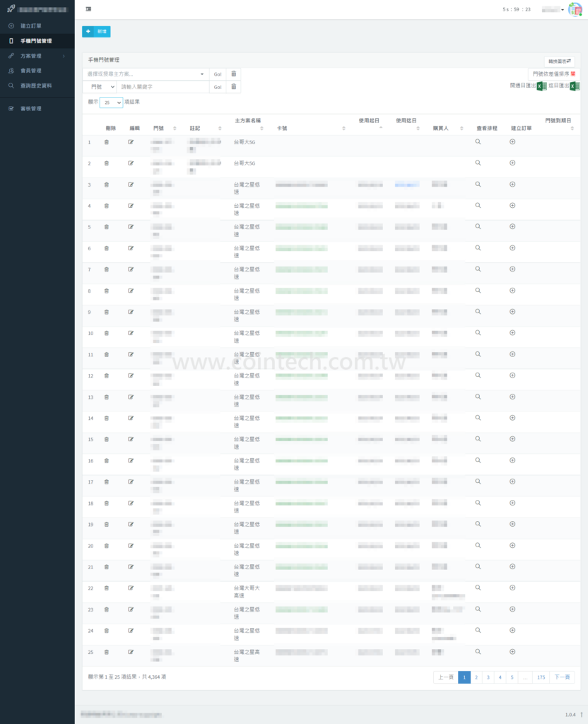Click the Excel icon for 開通日匯出
The image size is (588, 724).
541,86
